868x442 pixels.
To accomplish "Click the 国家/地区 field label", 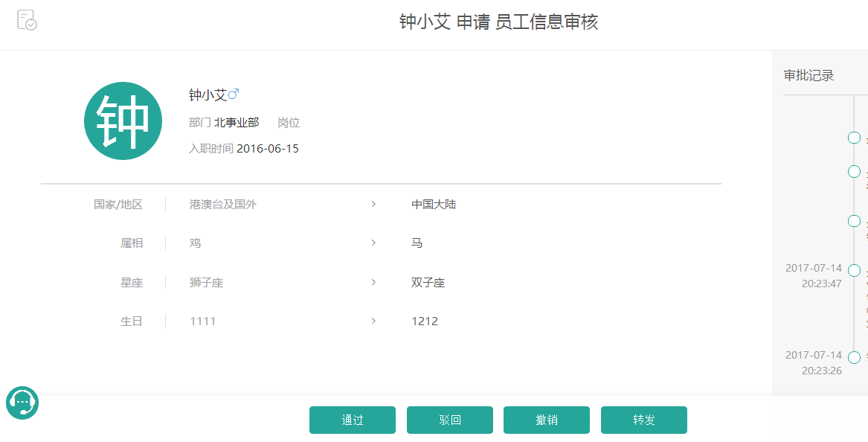I will coord(118,205).
